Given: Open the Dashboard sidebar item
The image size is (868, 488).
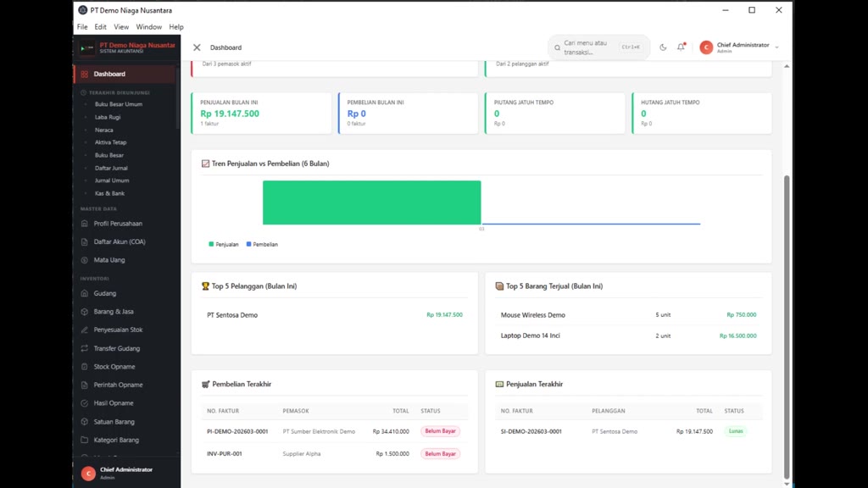Looking at the screenshot, I should click(125, 74).
